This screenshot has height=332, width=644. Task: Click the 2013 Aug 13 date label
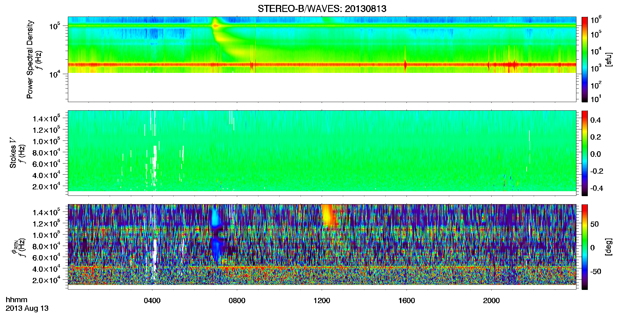27,308
